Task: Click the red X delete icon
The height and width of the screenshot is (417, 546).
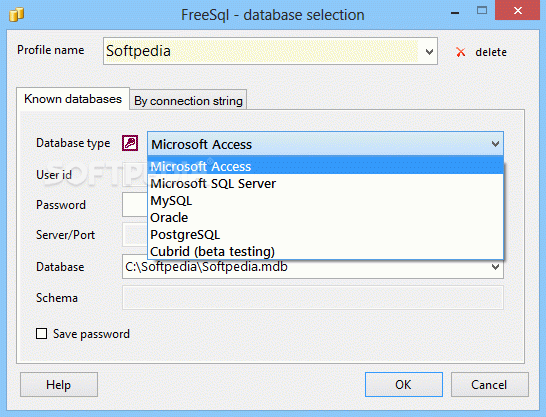Action: [461, 52]
